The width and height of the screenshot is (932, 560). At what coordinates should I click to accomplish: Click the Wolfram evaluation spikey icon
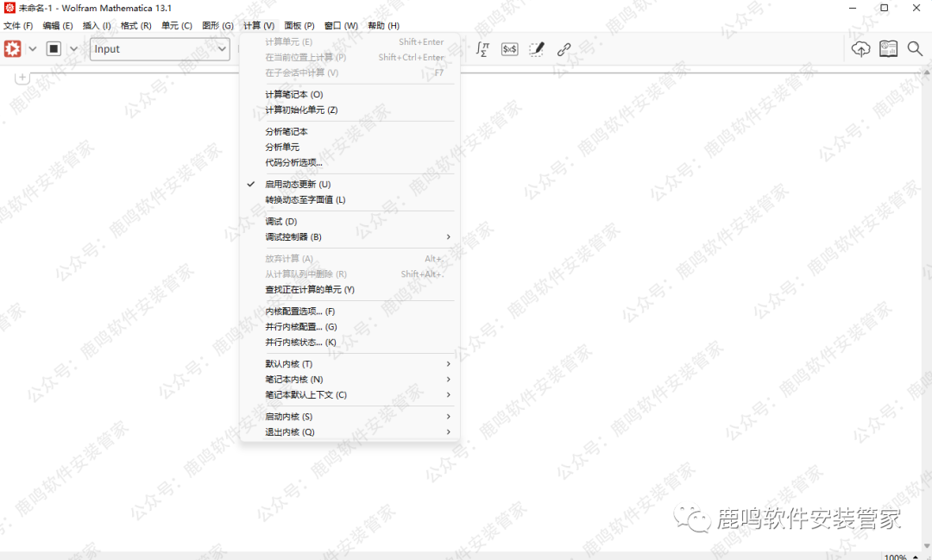point(11,48)
